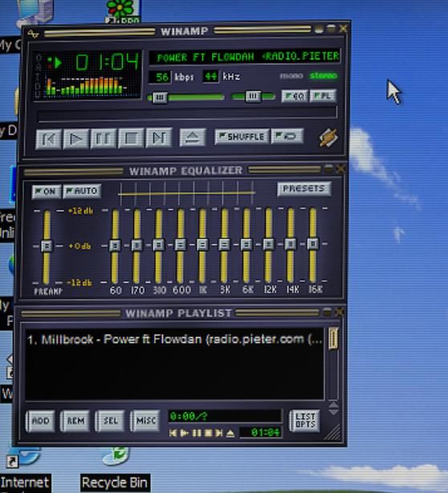Toggle windowshade mode on Equalizer title bar
Viewport: 448px width, 493px height.
coord(328,169)
